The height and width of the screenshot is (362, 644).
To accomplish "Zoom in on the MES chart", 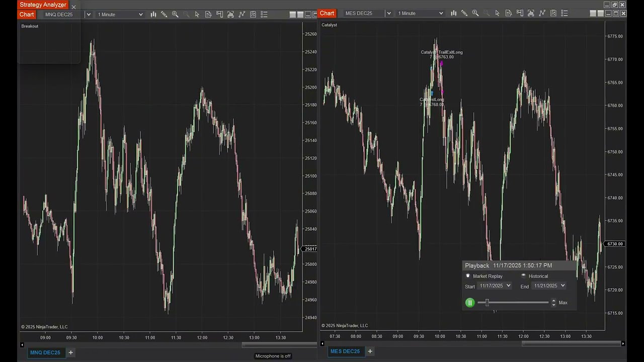I will (x=475, y=14).
